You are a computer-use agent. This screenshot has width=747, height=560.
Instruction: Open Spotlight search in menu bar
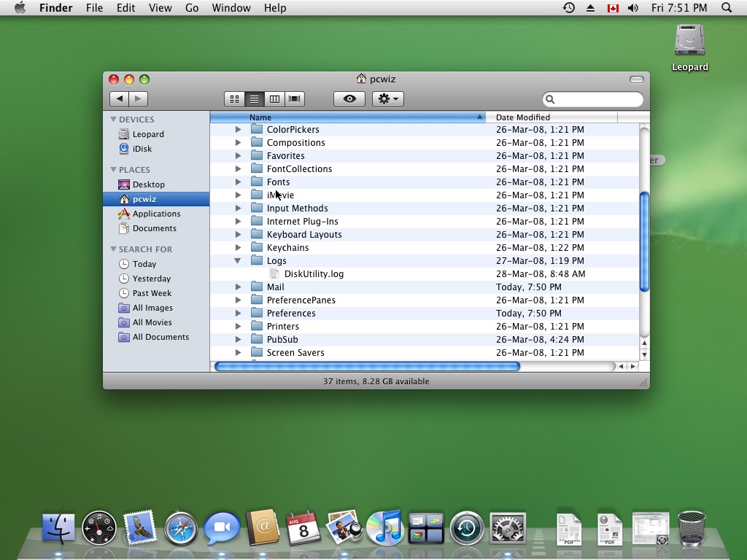pyautogui.click(x=727, y=7)
